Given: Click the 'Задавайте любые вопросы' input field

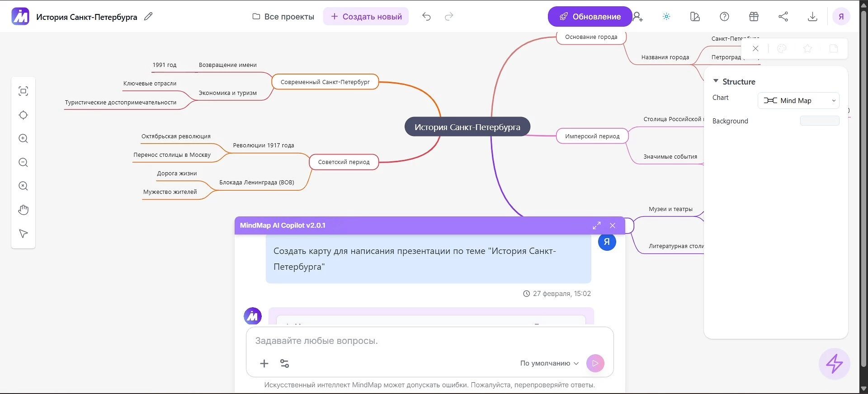Looking at the screenshot, I should tap(429, 341).
